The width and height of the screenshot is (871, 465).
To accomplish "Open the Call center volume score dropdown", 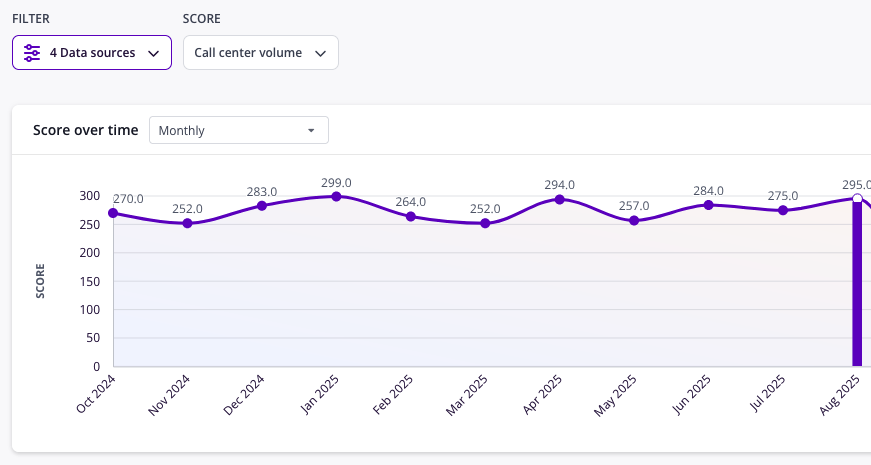I will tap(261, 53).
